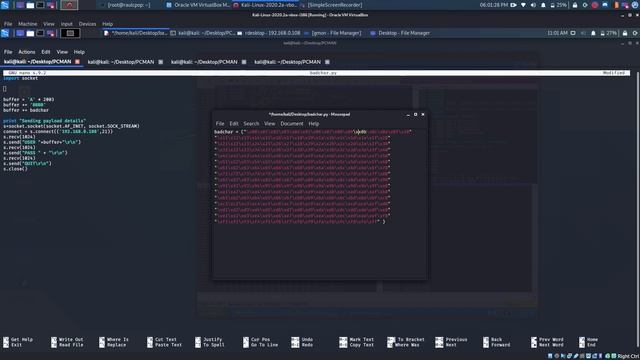Open host panel terminal launcher icon
Screen dimensions: 640x360
(x=40, y=5)
